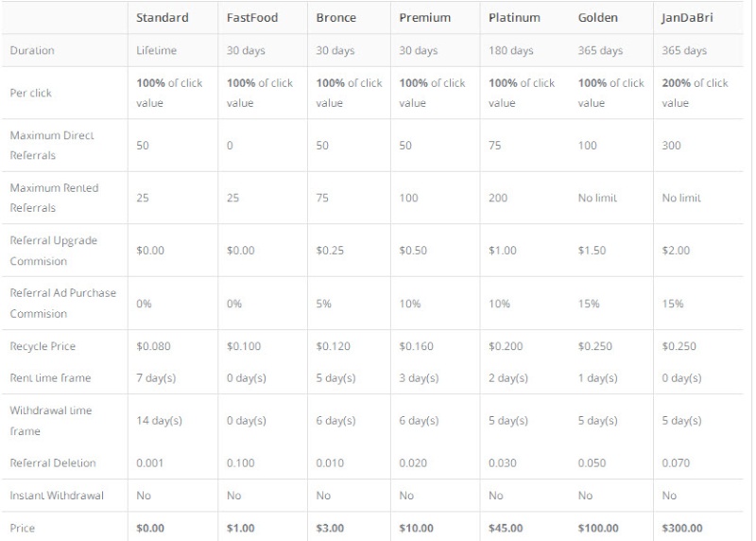This screenshot has height=541, width=756.
Task: Click the Bronce plan header
Action: click(x=336, y=18)
